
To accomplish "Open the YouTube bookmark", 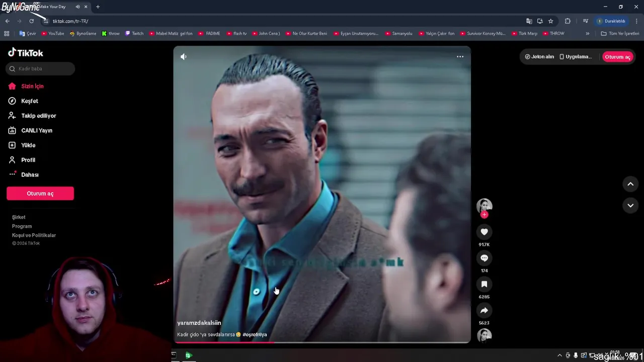I will [x=53, y=34].
